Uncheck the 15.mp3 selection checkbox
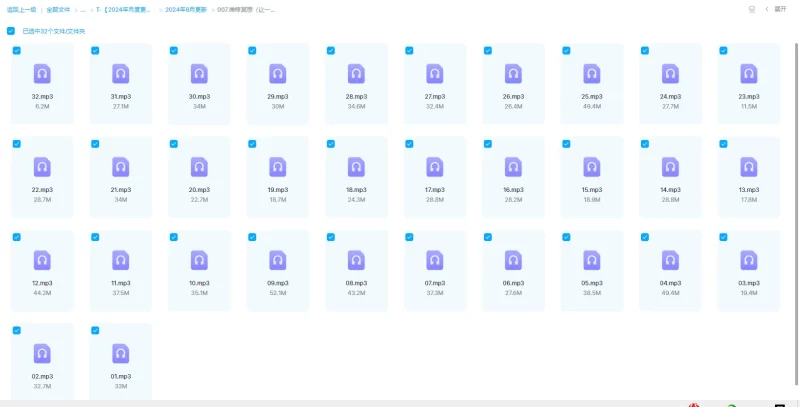 coord(565,143)
